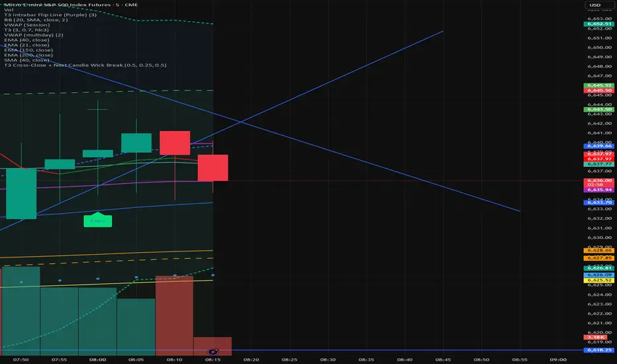Click the 08:00 time axis label
617x364 pixels.
pyautogui.click(x=97, y=359)
